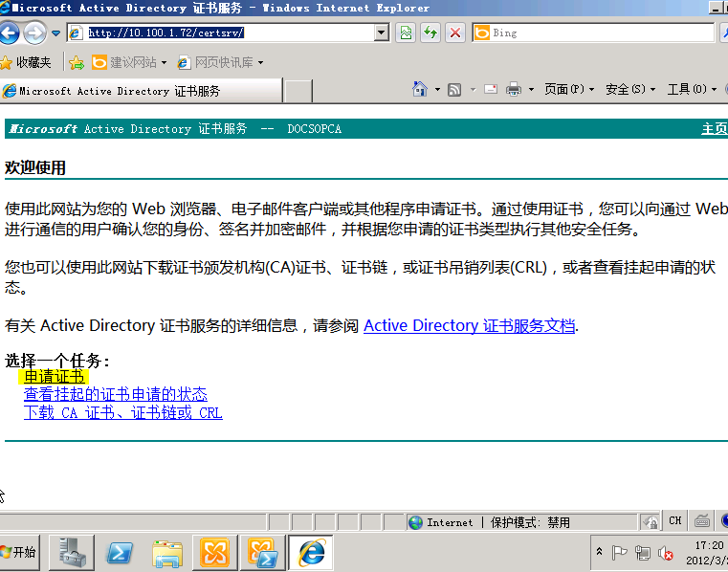Viewport: 728px width, 572px height.
Task: Open a new blank tab
Action: point(298,91)
